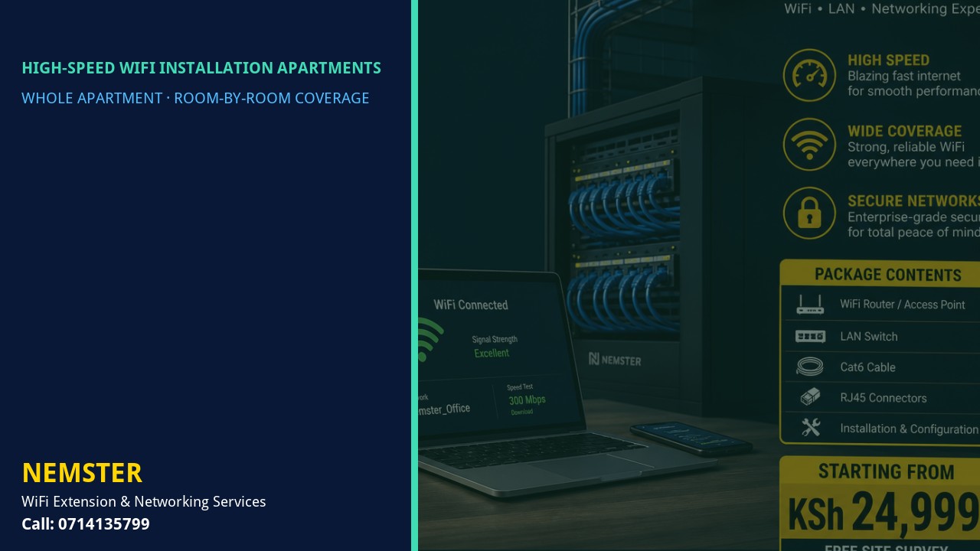Click the router icon beside WiFi Router
Image resolution: width=980 pixels, height=551 pixels.
point(810,305)
